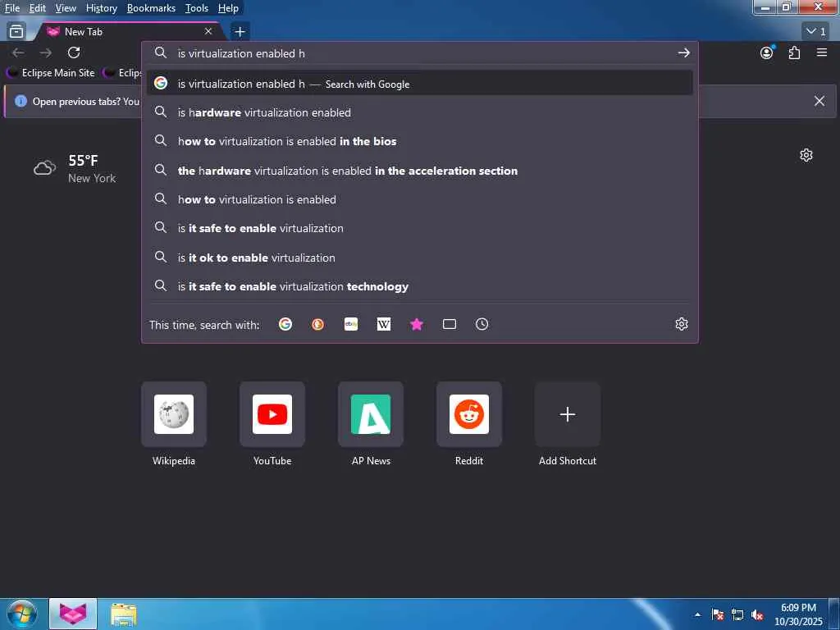Dismiss the Open previous tabs notification
The width and height of the screenshot is (840, 630).
pyautogui.click(x=819, y=101)
